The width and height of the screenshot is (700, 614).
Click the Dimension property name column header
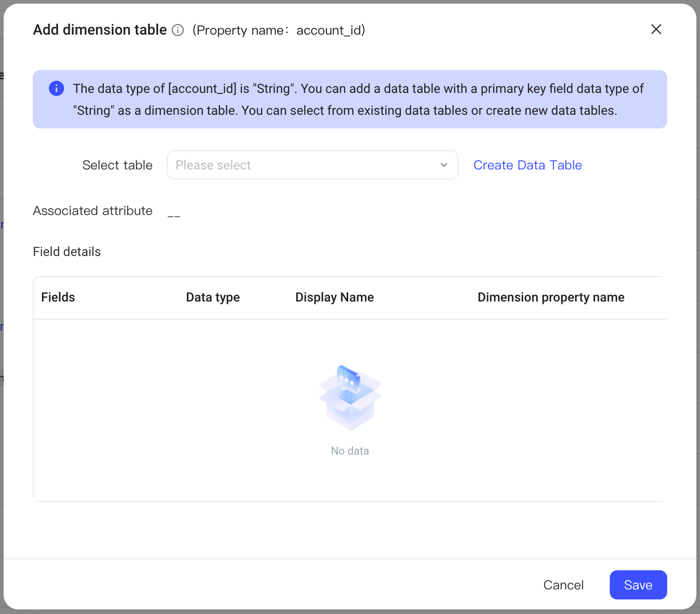[x=551, y=297]
